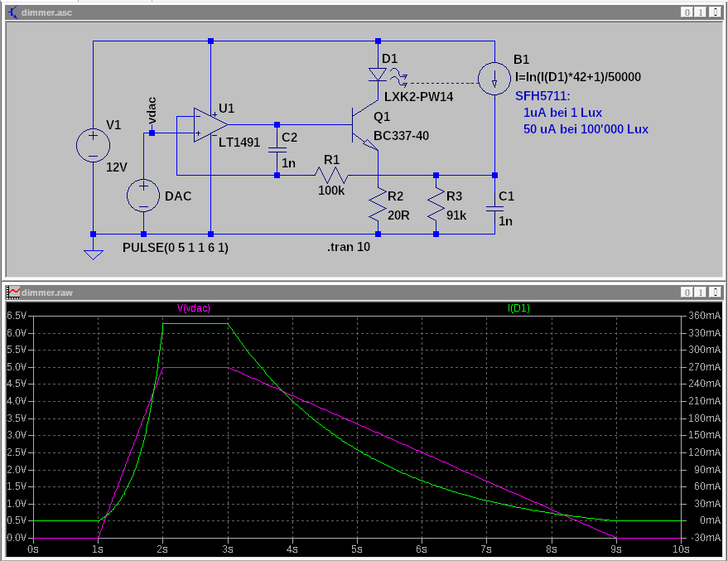Screen dimensions: 728x561
Task: Maximize the dimmer.raw window
Action: point(701,293)
